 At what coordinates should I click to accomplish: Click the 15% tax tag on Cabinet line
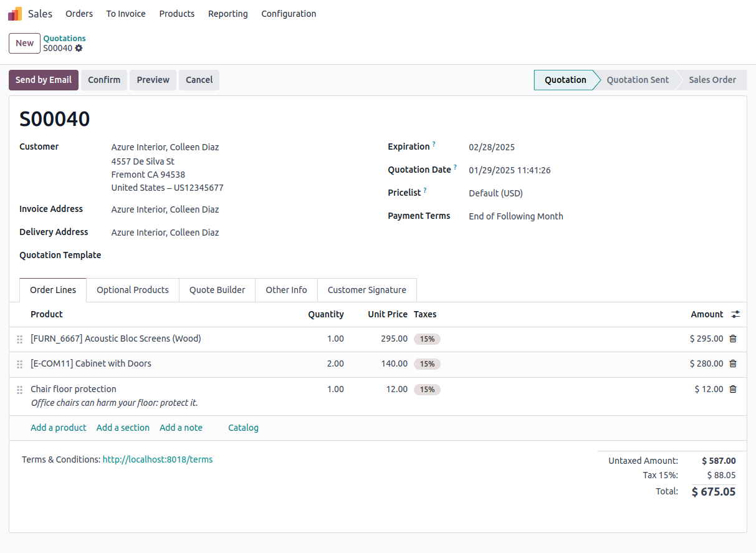(427, 364)
